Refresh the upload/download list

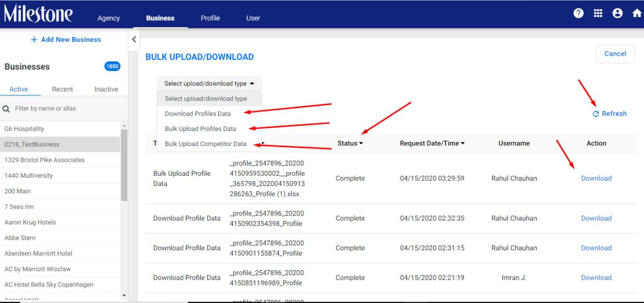609,114
